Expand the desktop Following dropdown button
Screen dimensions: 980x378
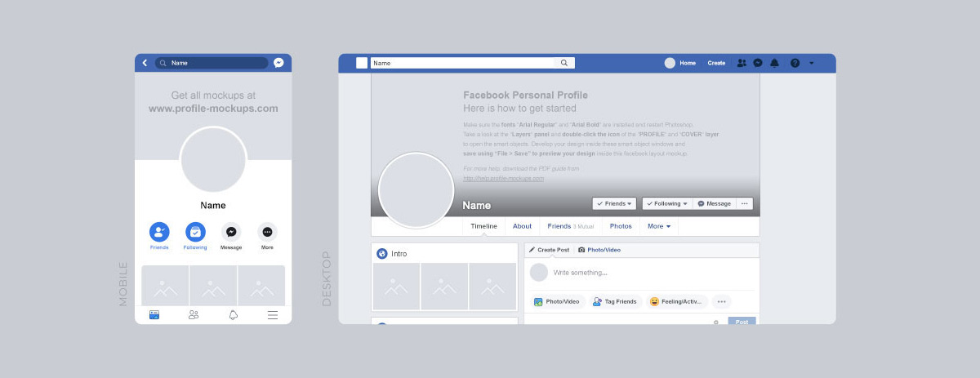667,203
